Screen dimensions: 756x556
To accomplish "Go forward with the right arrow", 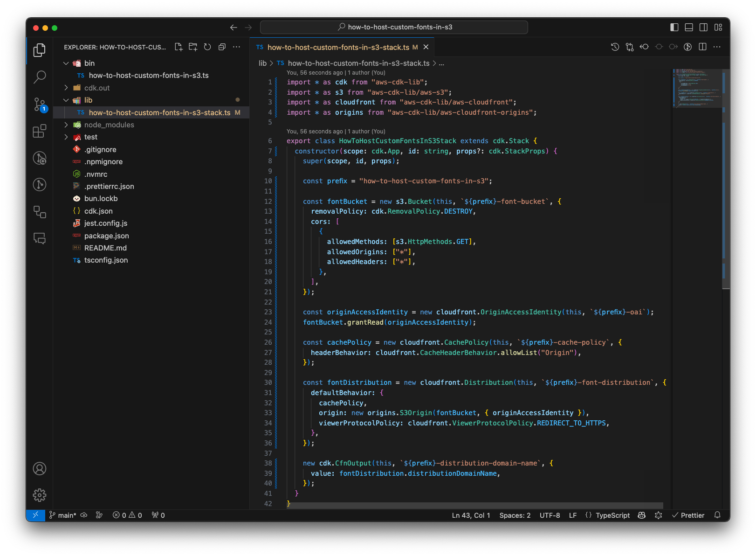I will coord(248,28).
